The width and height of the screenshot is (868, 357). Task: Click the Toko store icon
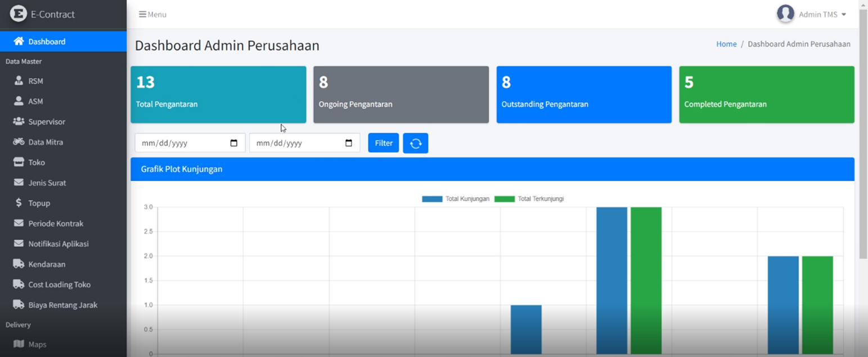[19, 162]
